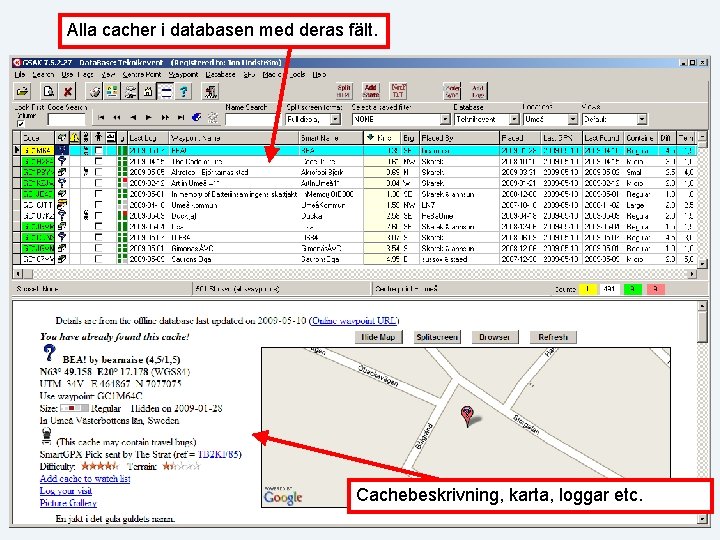Click Add cache to watch list link
This screenshot has width=720, height=540.
(85, 478)
